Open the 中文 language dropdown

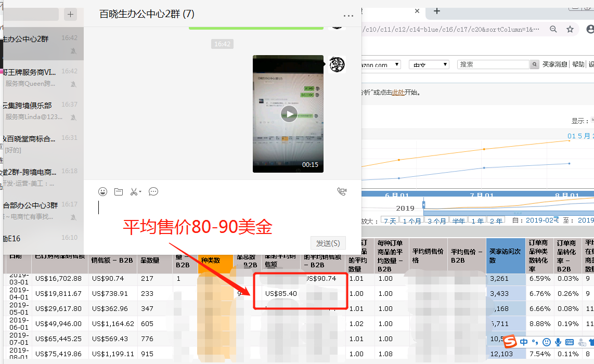click(x=429, y=64)
